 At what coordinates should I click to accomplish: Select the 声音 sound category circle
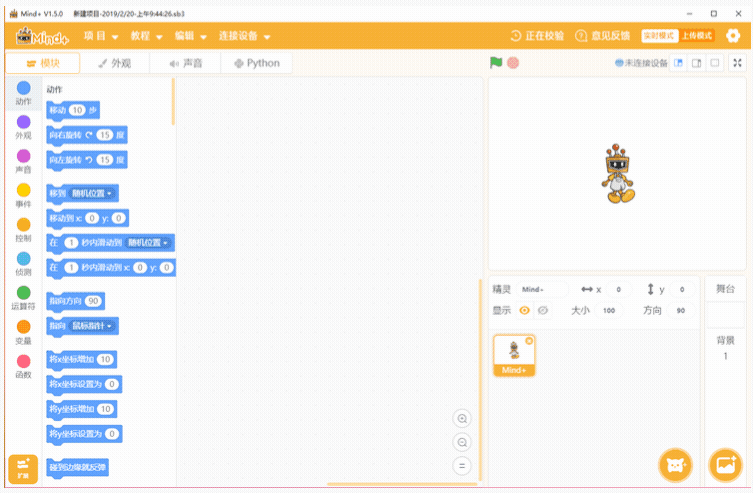coord(23,156)
